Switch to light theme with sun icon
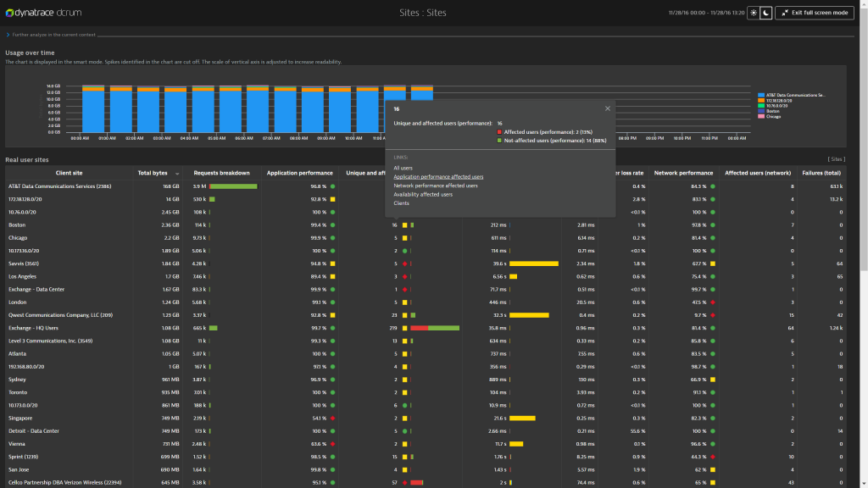The width and height of the screenshot is (868, 488). pyautogui.click(x=754, y=13)
